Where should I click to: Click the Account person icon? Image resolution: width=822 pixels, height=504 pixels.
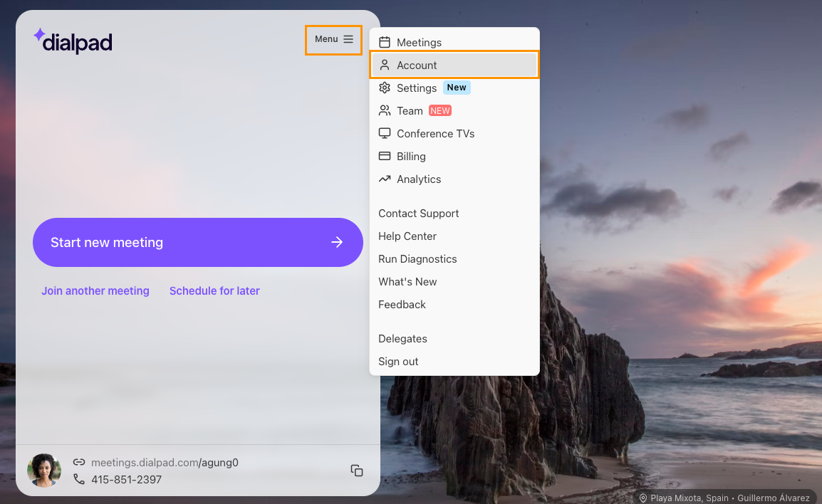384,65
